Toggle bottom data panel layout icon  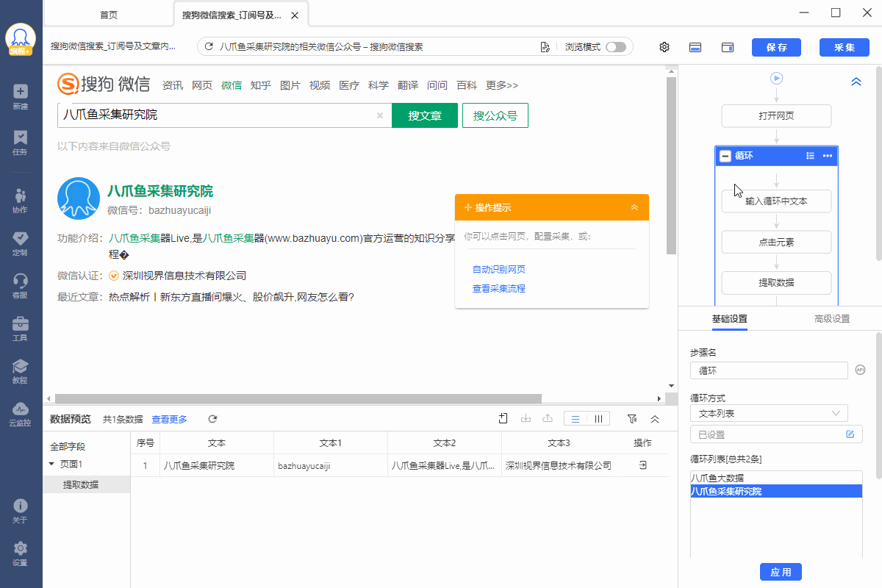tap(695, 47)
